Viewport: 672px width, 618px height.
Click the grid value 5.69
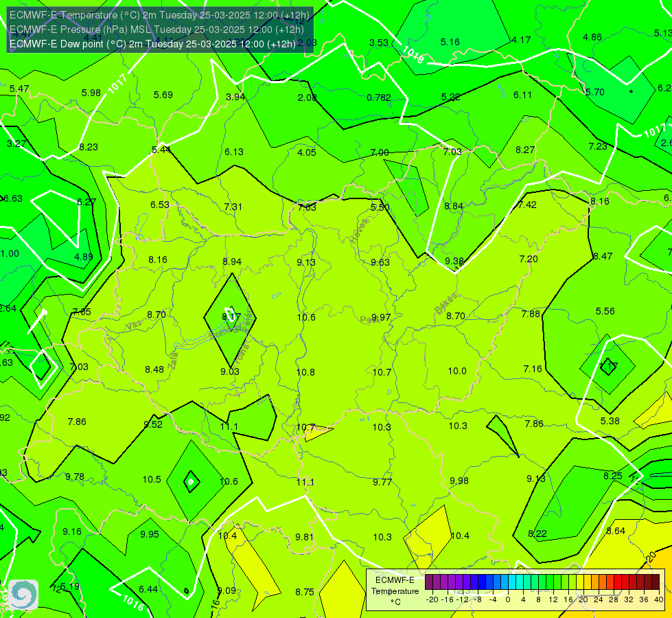pyautogui.click(x=163, y=95)
